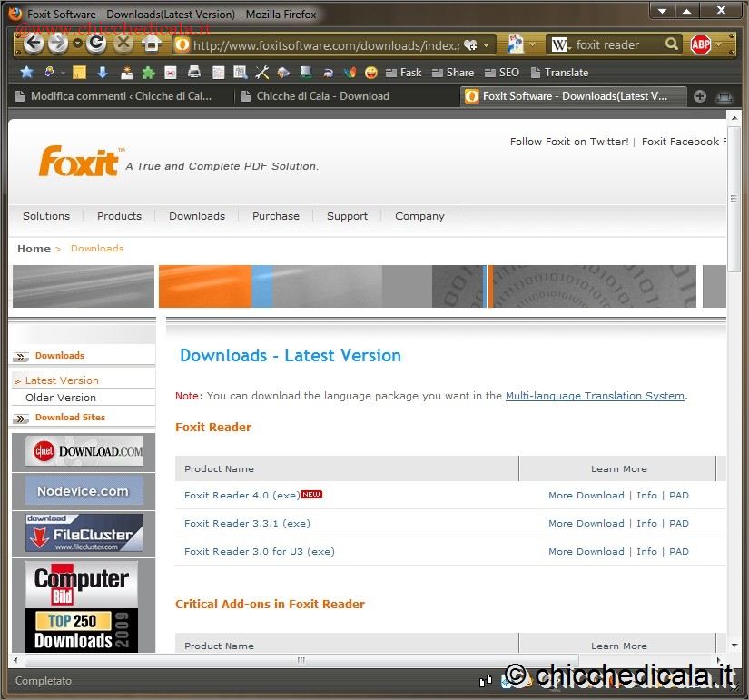749x700 pixels.
Task: Open the Multi-language Translation System link
Action: coord(595,396)
